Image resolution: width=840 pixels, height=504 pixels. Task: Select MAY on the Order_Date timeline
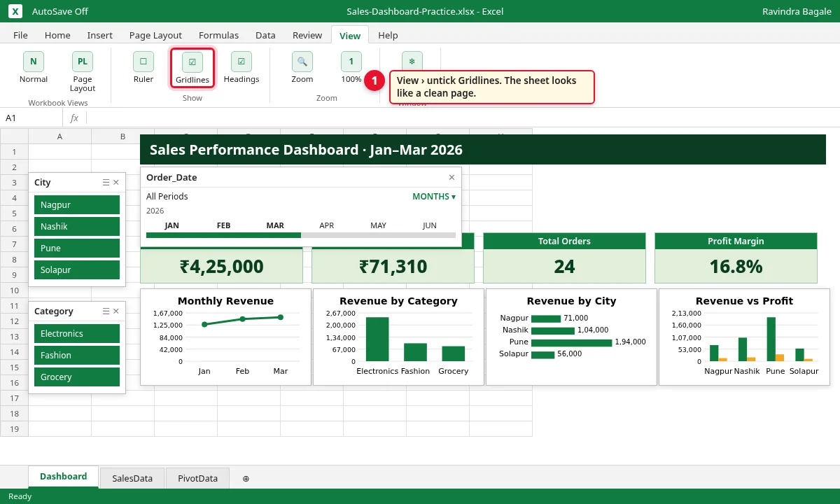379,225
